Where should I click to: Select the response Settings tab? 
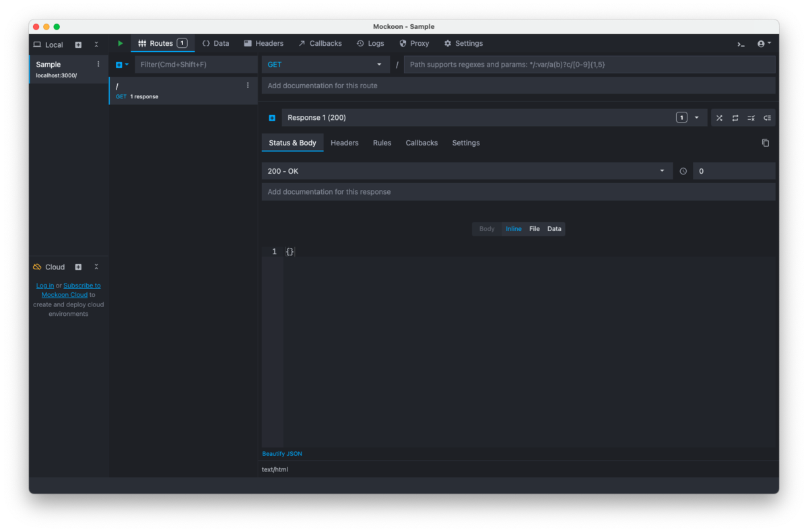coord(466,143)
